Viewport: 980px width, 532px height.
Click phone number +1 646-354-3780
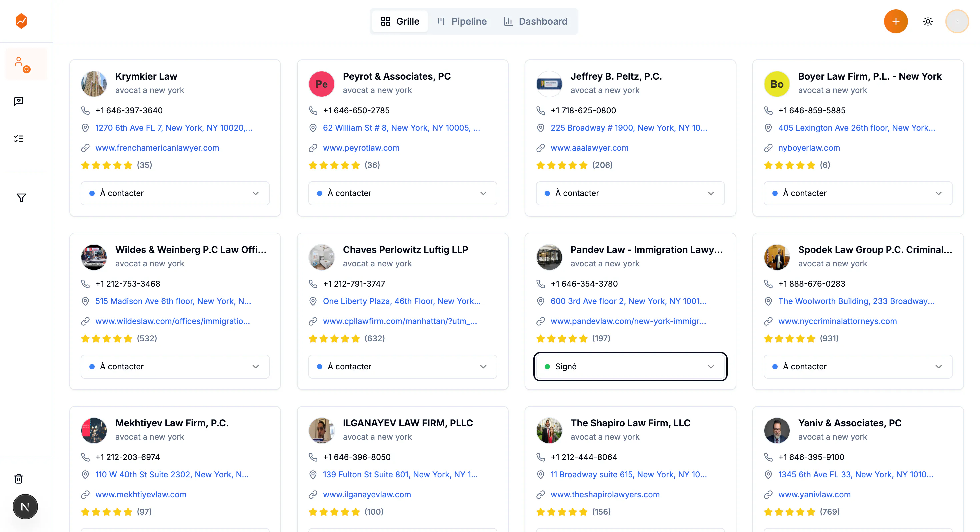(584, 284)
